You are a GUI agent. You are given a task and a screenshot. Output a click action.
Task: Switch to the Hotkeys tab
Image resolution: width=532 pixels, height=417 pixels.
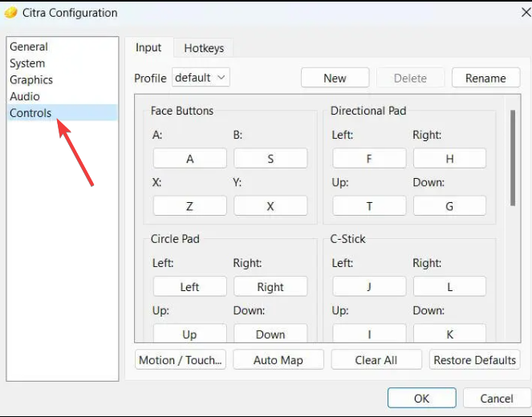(204, 48)
